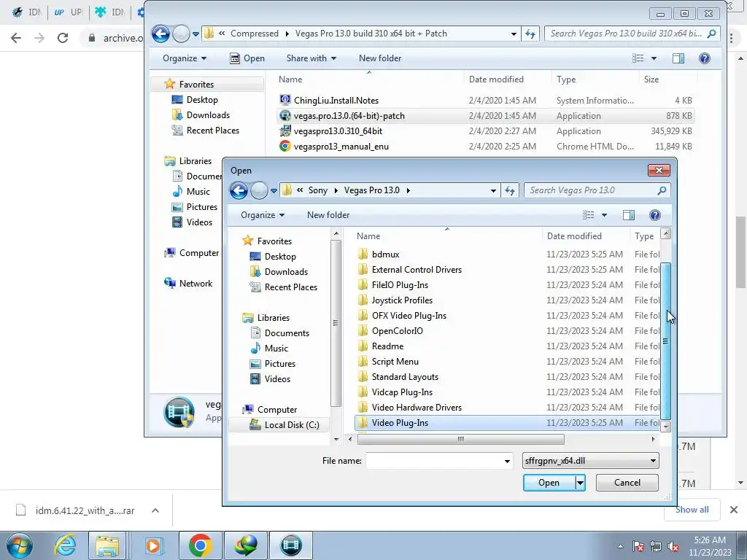Click the Open button in the dialog
Image resolution: width=747 pixels, height=560 pixels.
(549, 483)
